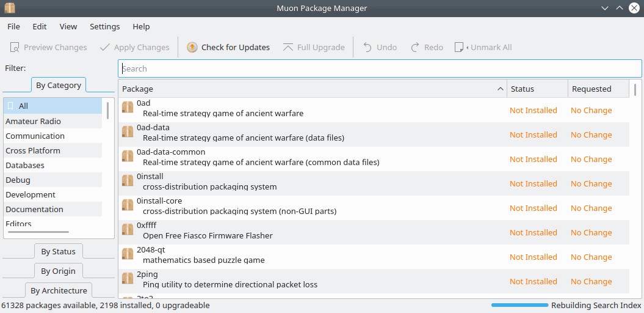Select the 0ad-data-common package name
This screenshot has height=313, width=644.
click(171, 152)
